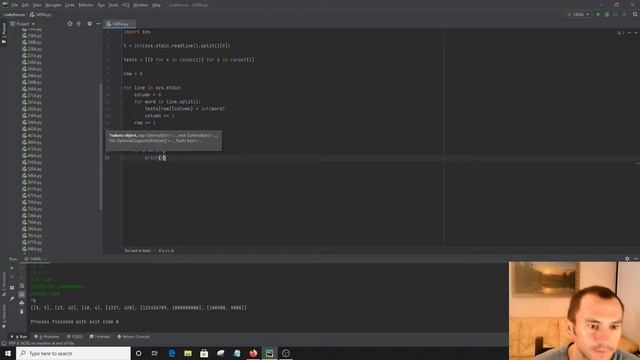Image resolution: width=640 pixels, height=360 pixels.
Task: Open the Python Console tab
Action: click(x=133, y=337)
